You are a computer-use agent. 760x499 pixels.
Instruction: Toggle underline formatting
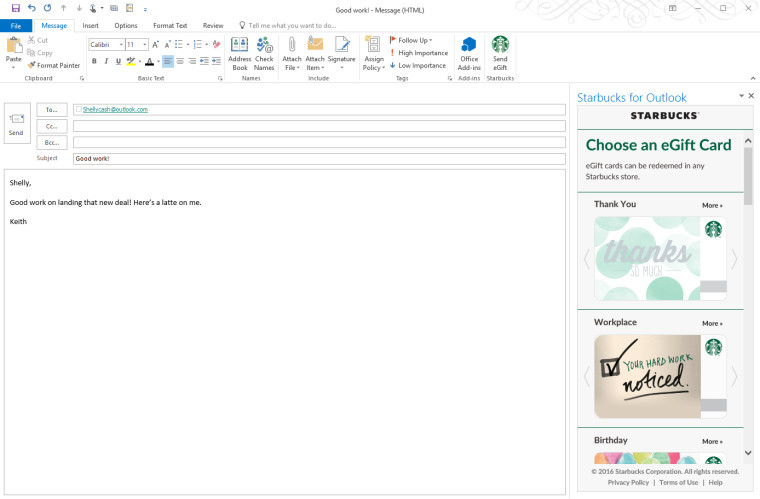pos(118,61)
